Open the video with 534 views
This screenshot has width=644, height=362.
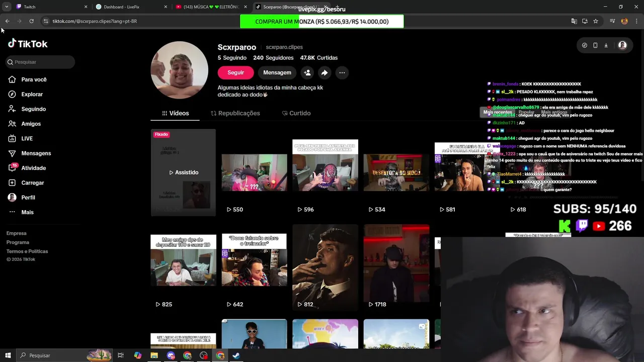[396, 172]
